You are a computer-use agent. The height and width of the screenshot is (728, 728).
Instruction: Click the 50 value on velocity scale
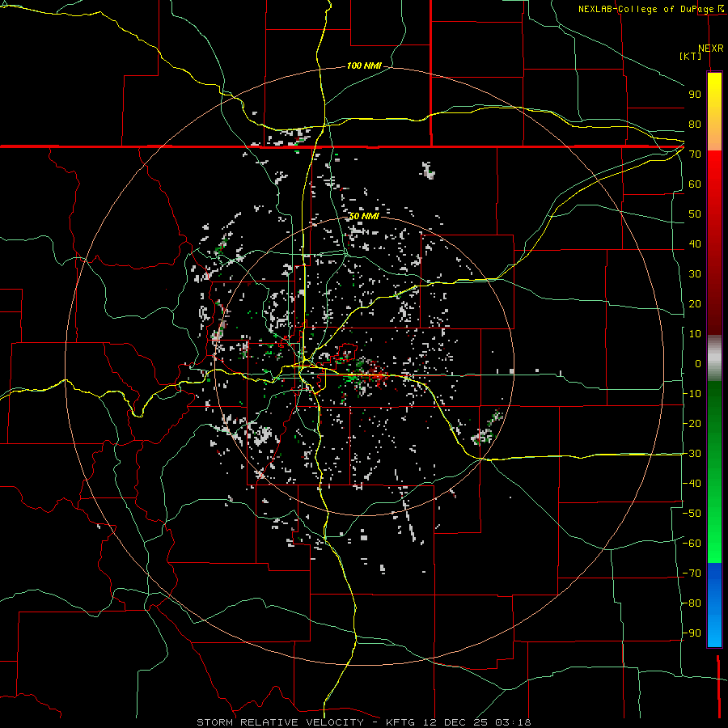[x=695, y=214]
